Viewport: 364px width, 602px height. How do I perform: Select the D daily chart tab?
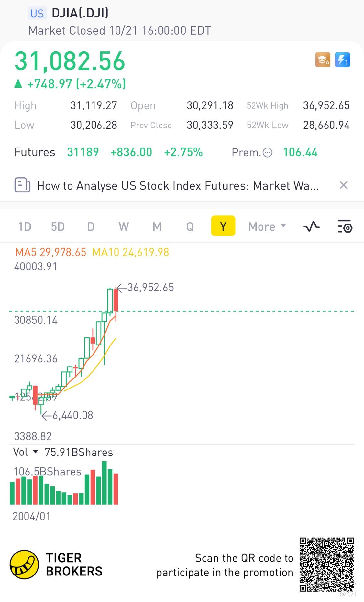[x=91, y=226]
